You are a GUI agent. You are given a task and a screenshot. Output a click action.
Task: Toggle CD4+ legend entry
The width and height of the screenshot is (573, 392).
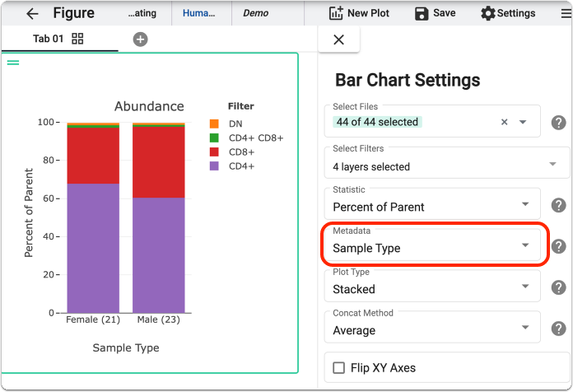click(x=241, y=166)
